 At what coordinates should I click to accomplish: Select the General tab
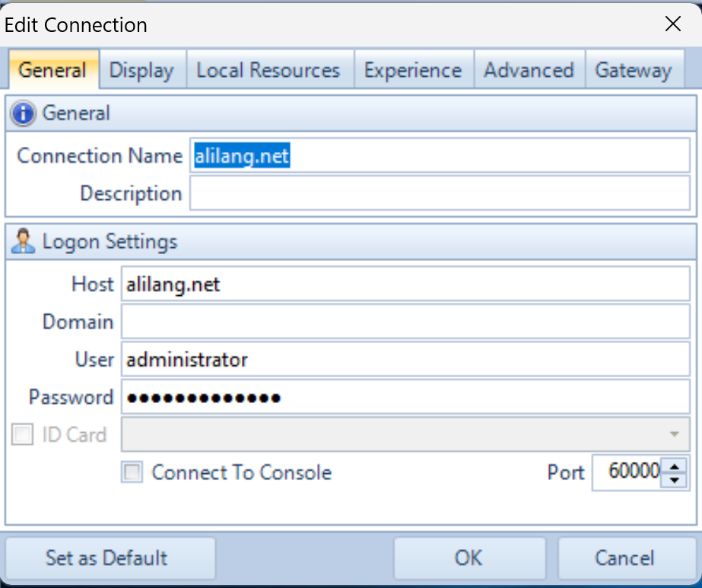point(52,71)
